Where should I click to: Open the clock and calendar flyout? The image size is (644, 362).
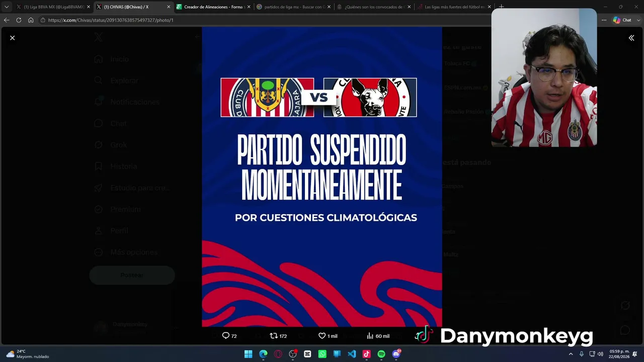coord(619,354)
